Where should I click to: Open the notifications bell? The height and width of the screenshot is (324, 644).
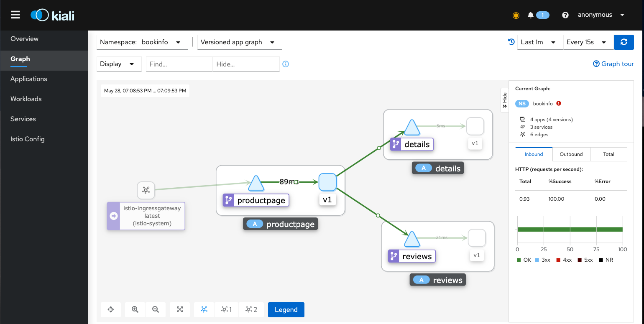click(x=531, y=15)
